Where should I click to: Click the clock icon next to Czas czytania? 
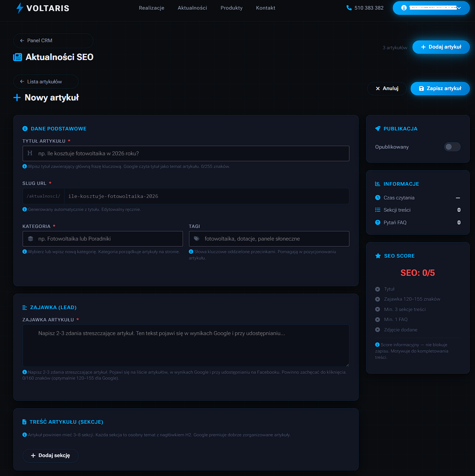[378, 198]
